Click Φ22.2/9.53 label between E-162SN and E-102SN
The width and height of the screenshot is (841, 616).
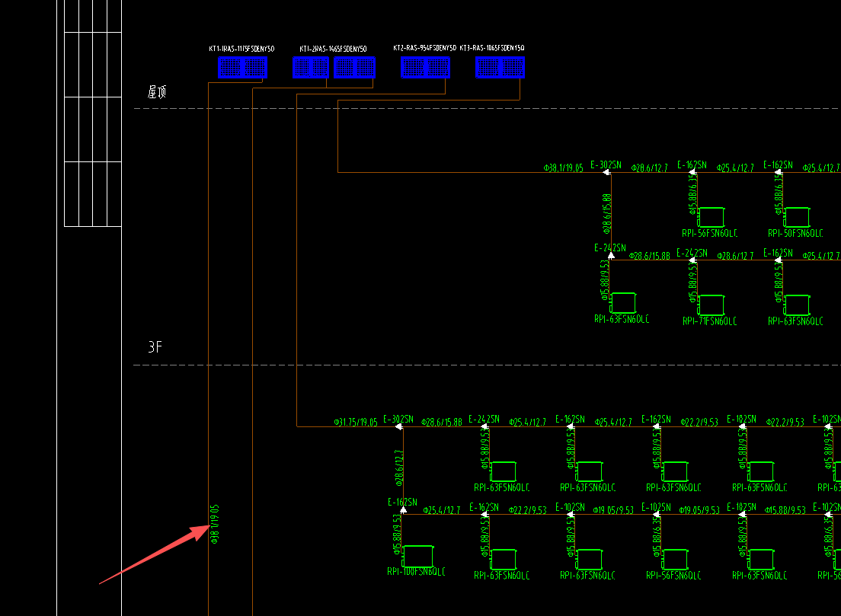pos(528,510)
